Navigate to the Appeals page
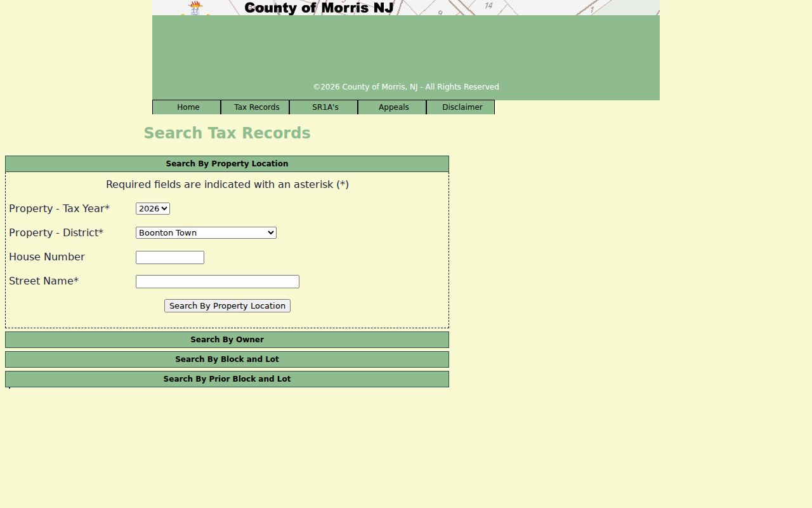812x508 pixels. (392, 107)
